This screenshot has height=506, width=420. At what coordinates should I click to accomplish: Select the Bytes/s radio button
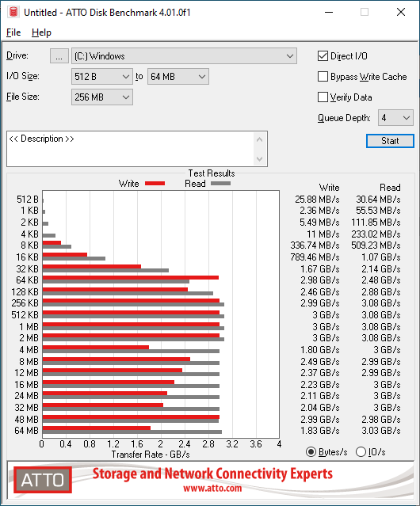311,452
